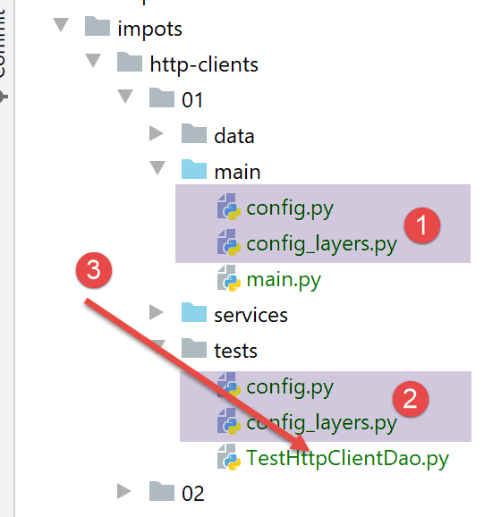This screenshot has width=501, height=517.
Task: Click the blue main folder icon
Action: coord(194,169)
